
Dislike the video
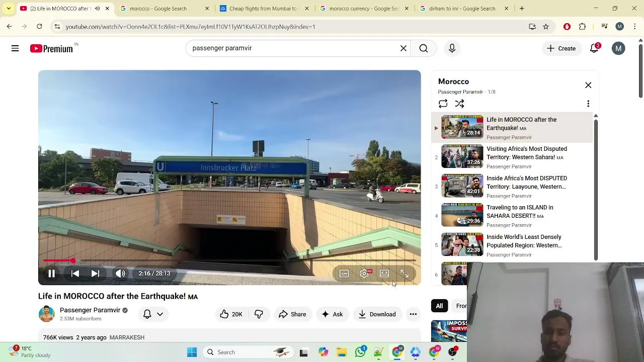(x=259, y=314)
